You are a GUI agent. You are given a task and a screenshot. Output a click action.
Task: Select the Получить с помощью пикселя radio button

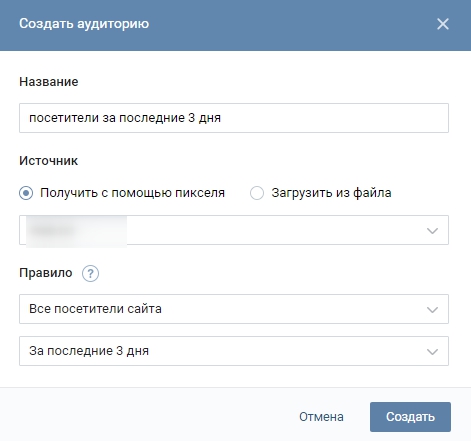tap(26, 193)
